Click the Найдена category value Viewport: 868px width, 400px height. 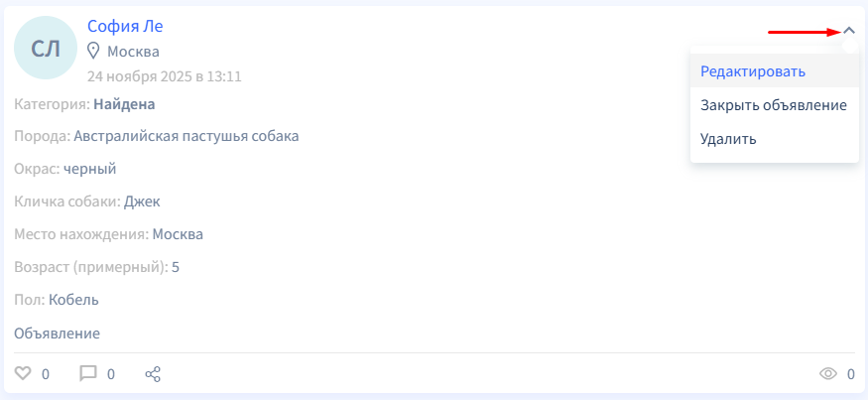point(124,104)
